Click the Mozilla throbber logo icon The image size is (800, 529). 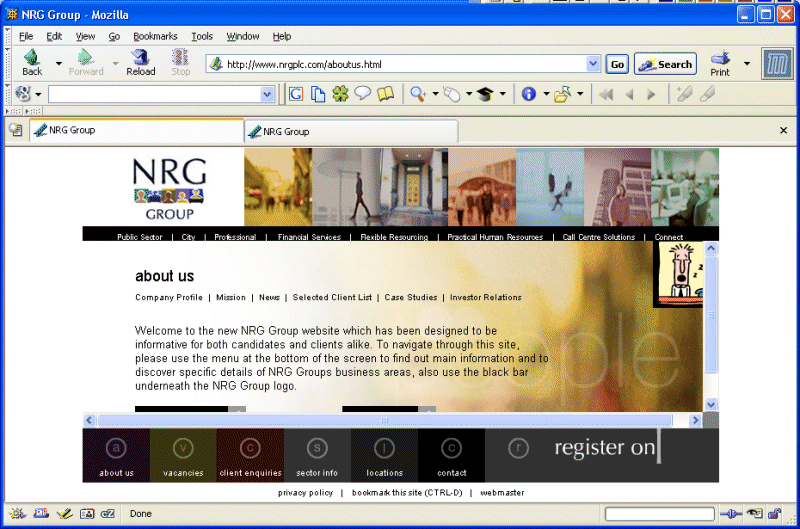point(777,64)
